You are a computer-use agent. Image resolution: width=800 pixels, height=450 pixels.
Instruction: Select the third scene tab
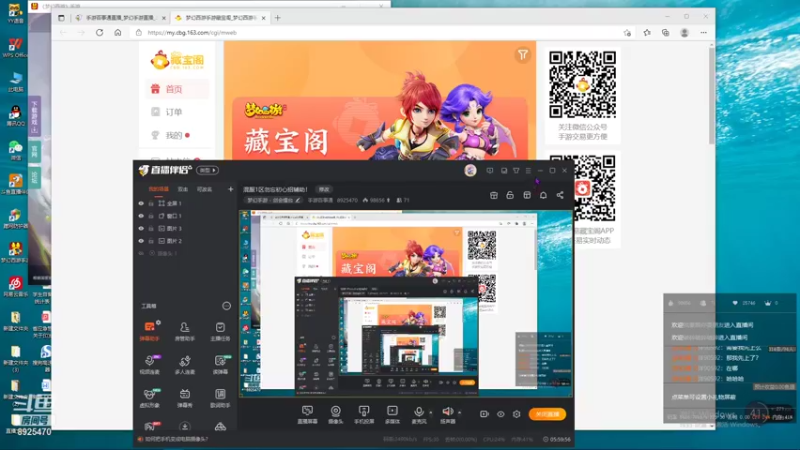[x=204, y=189]
